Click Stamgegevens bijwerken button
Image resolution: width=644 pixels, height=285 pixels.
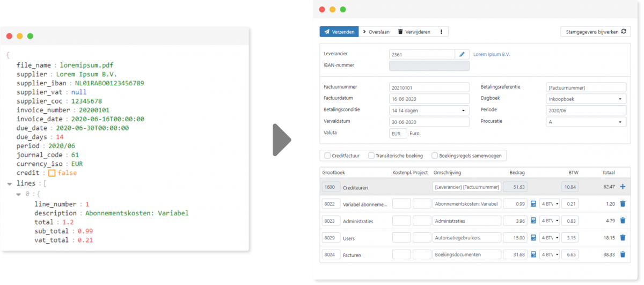(596, 32)
